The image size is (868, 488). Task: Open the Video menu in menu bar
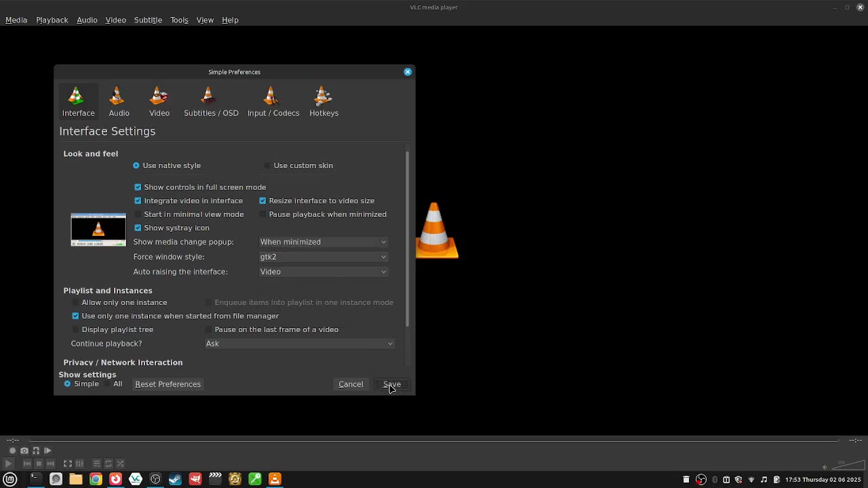116,20
